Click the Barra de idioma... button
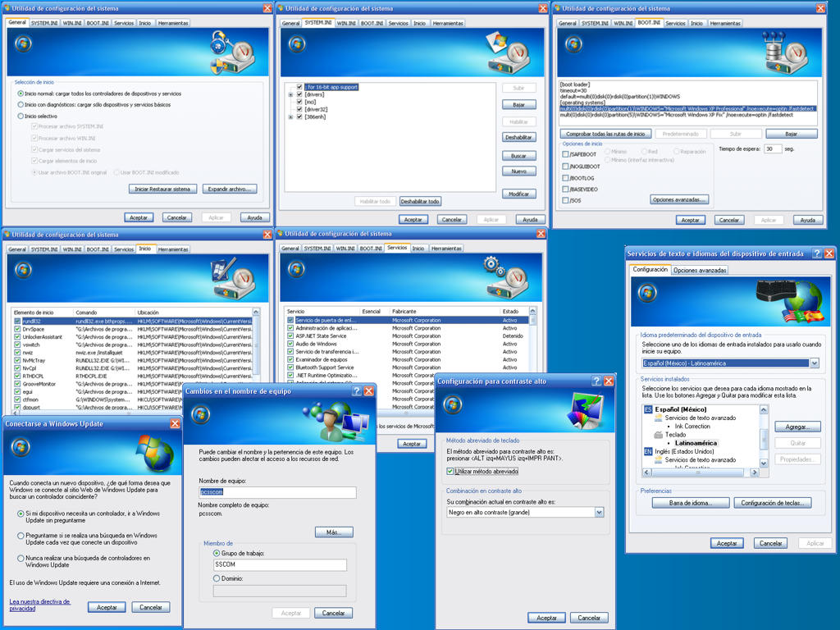 (691, 503)
